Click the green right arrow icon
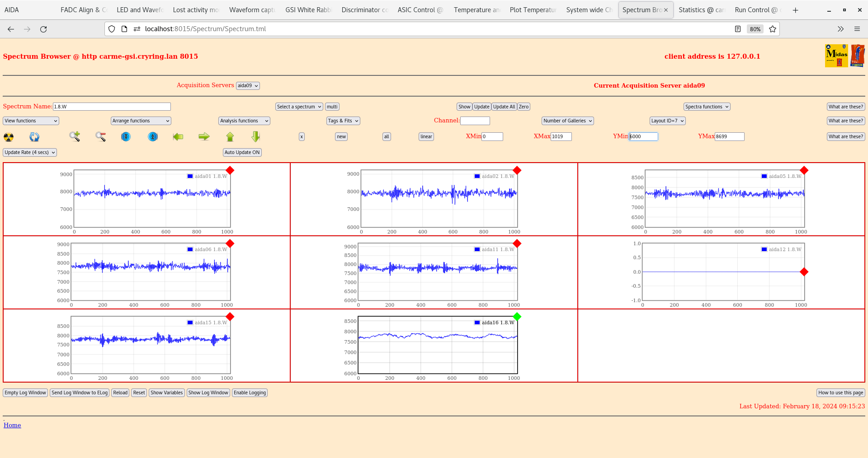Image resolution: width=868 pixels, height=458 pixels. click(x=204, y=136)
